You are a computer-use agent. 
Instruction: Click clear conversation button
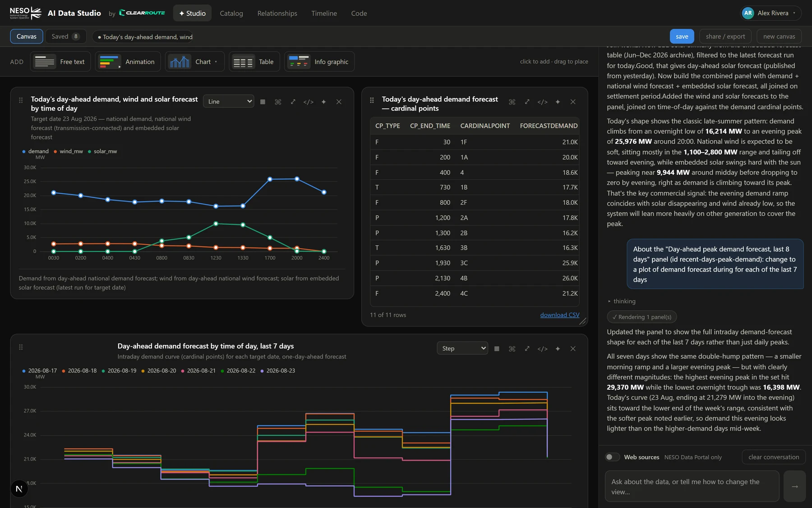tap(773, 457)
